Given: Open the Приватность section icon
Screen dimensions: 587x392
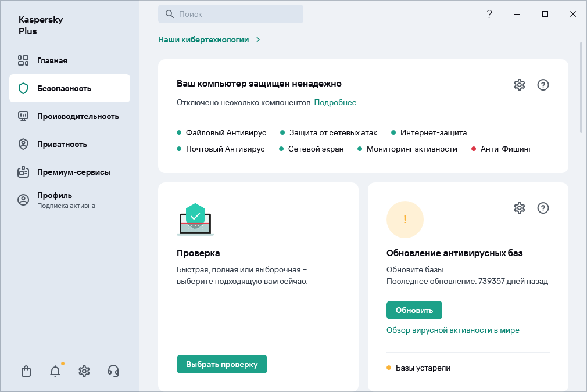Looking at the screenshot, I should pos(23,144).
